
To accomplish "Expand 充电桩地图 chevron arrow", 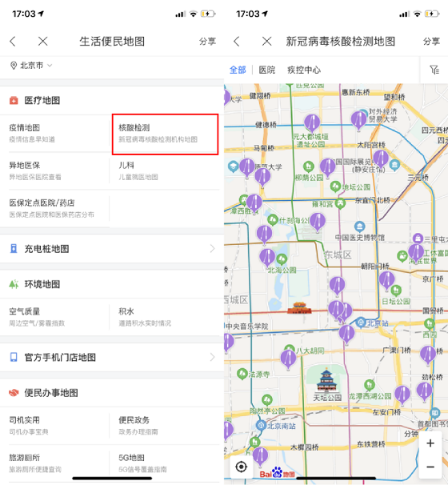I will [213, 248].
